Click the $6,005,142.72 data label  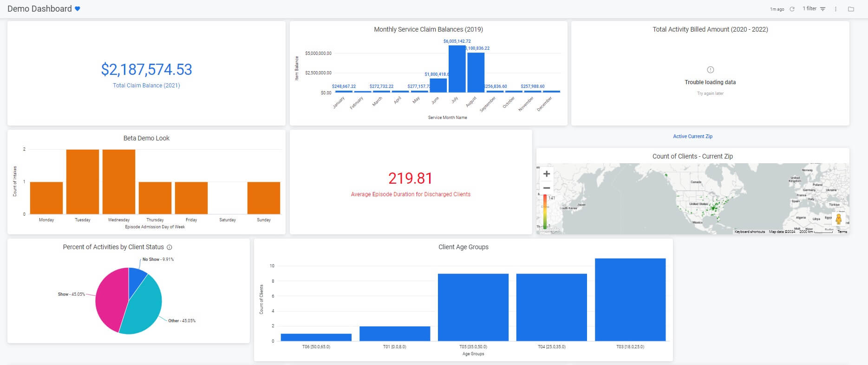coord(457,41)
